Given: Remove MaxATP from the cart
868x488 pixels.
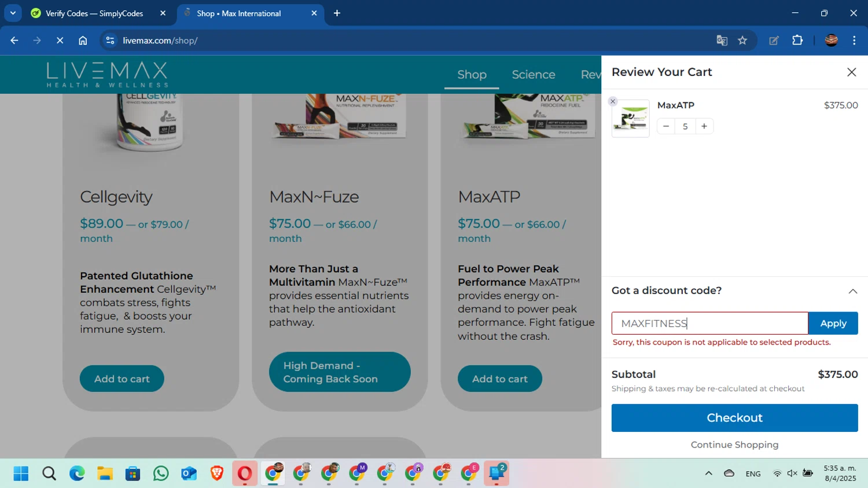Looking at the screenshot, I should tap(613, 101).
